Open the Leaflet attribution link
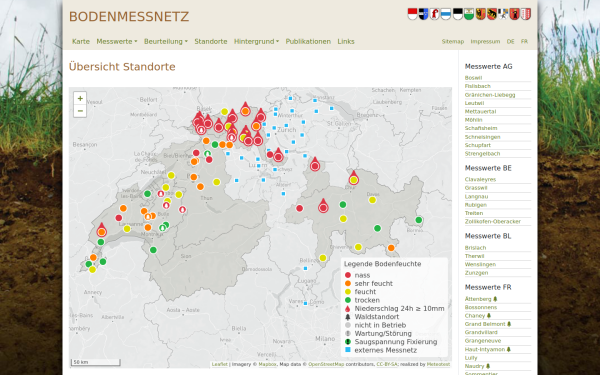Image resolution: width=600 pixels, height=375 pixels. pyautogui.click(x=220, y=364)
